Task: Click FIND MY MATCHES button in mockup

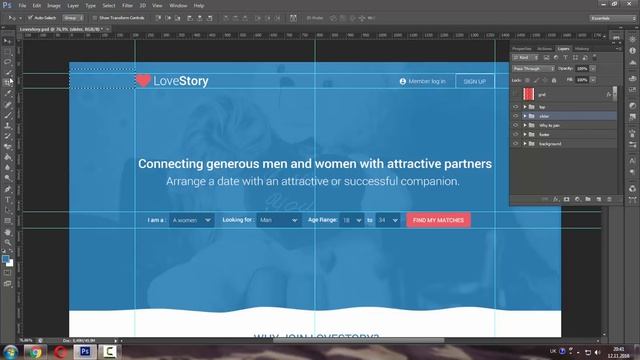Action: coord(438,220)
